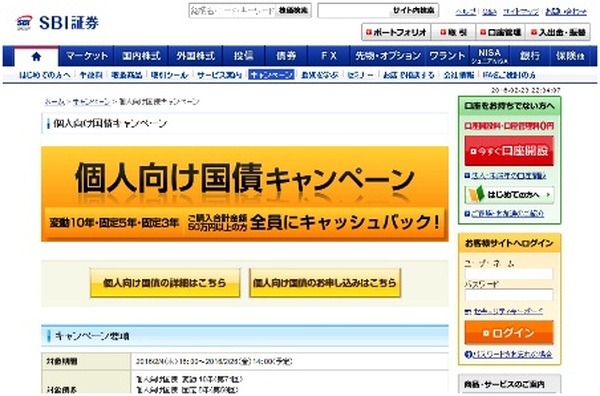Click the 入出金・振替 button

pyautogui.click(x=558, y=33)
